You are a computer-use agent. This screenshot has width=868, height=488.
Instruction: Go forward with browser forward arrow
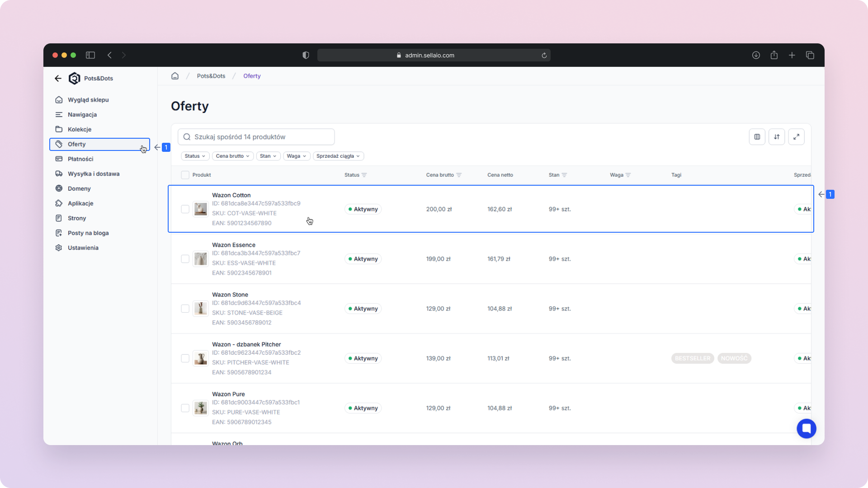click(124, 55)
